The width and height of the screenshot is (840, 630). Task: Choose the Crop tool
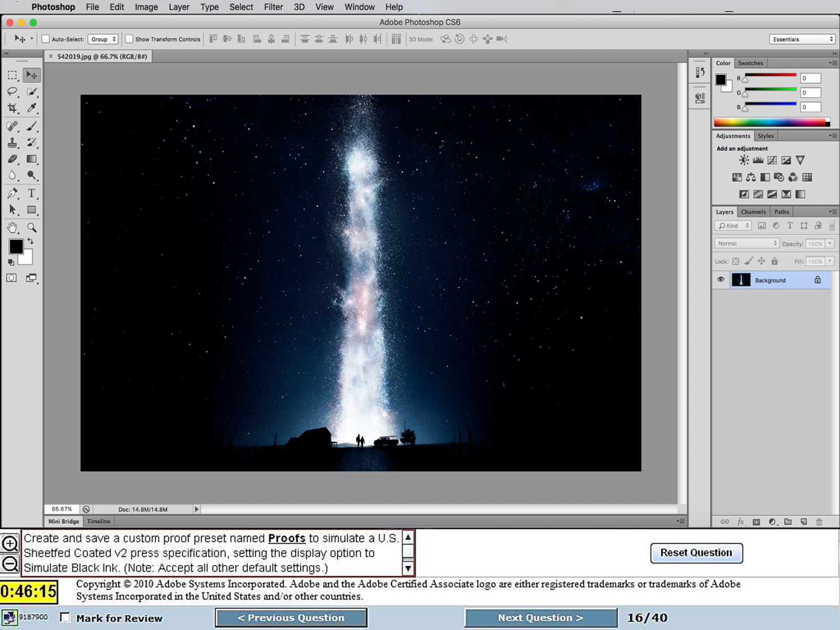[x=12, y=108]
